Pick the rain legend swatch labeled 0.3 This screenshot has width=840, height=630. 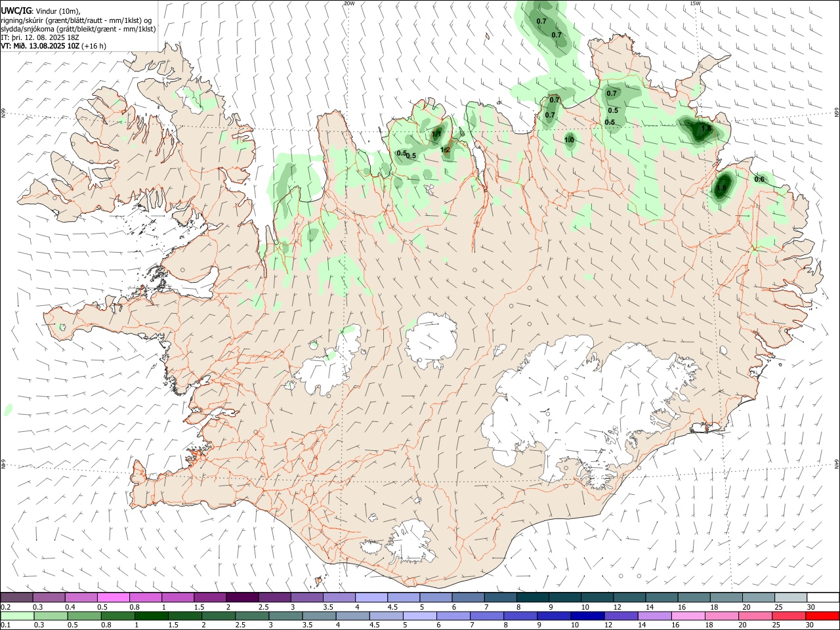click(51, 616)
